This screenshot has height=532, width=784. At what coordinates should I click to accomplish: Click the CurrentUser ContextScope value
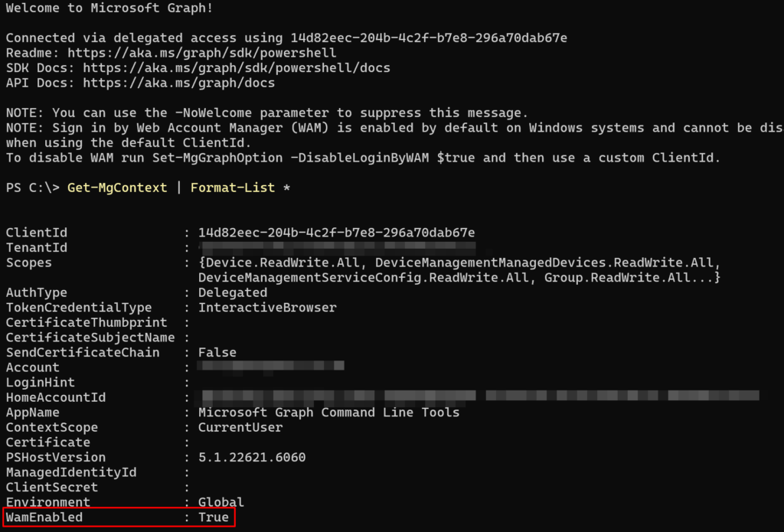[x=240, y=427]
